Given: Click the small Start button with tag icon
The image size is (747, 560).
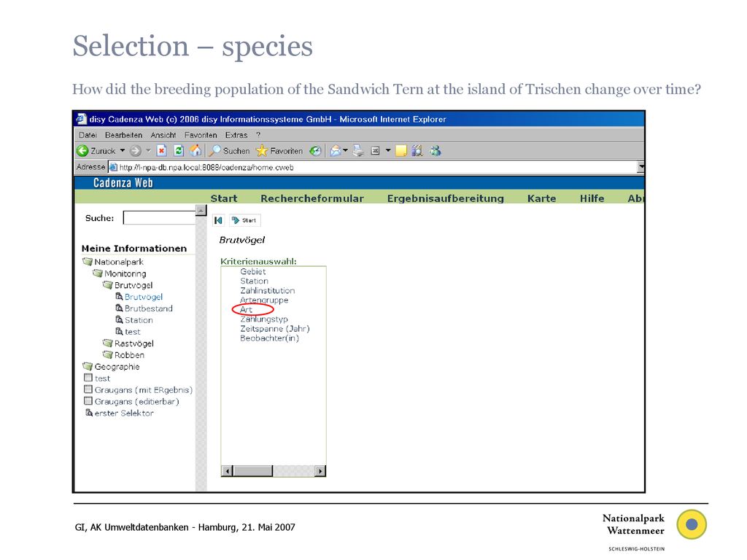Looking at the screenshot, I should coord(244,220).
